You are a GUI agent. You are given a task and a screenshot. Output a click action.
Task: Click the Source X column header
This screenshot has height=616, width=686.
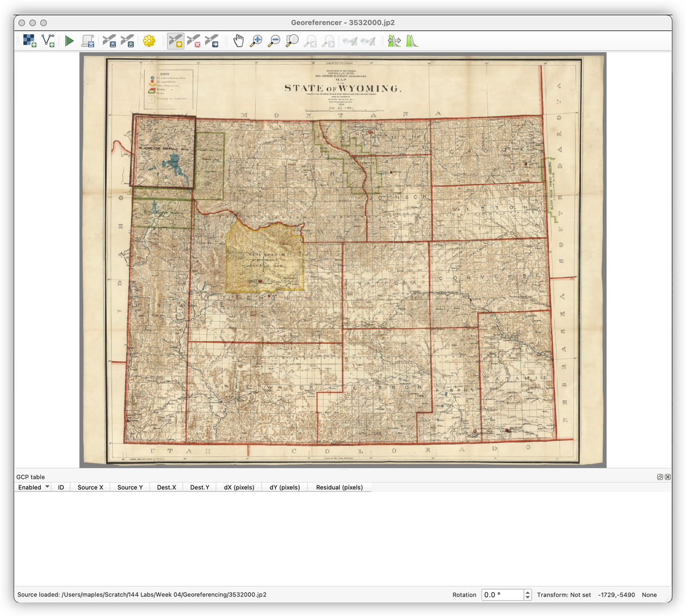90,488
